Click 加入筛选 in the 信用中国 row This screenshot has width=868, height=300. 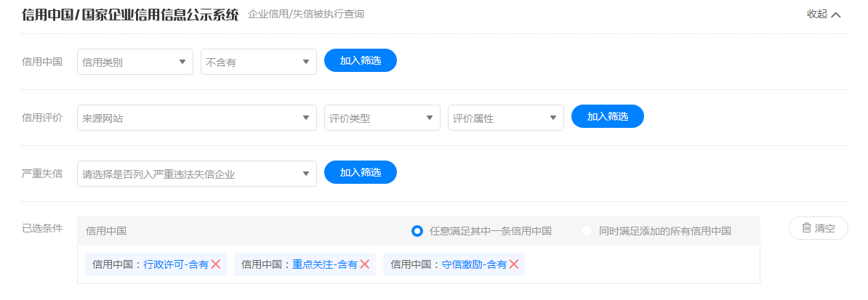point(361,60)
